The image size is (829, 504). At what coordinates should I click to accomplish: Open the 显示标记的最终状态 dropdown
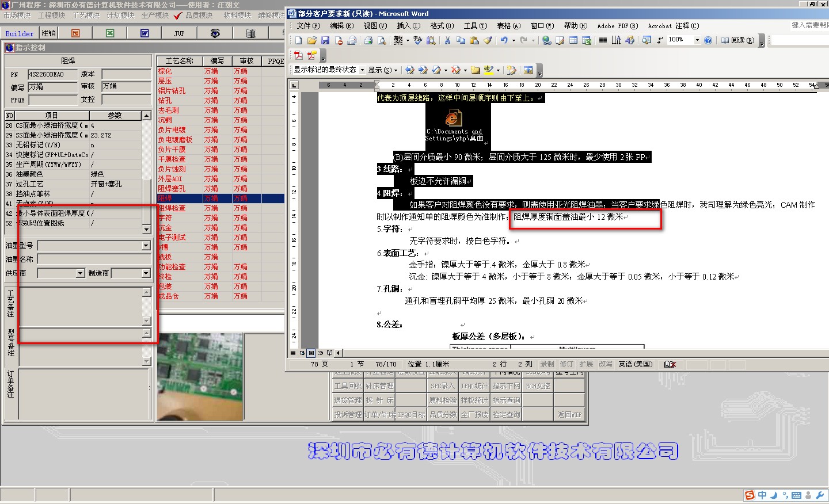[x=362, y=70]
